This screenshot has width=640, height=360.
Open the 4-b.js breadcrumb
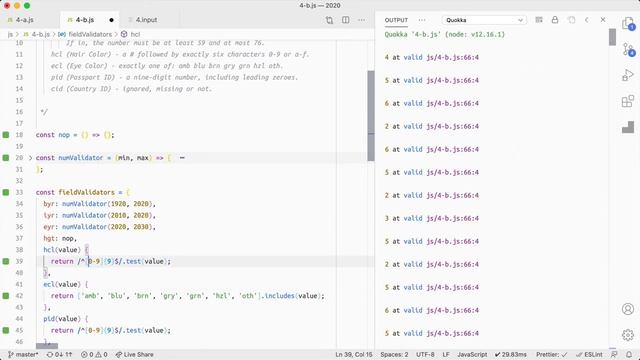click(x=37, y=34)
